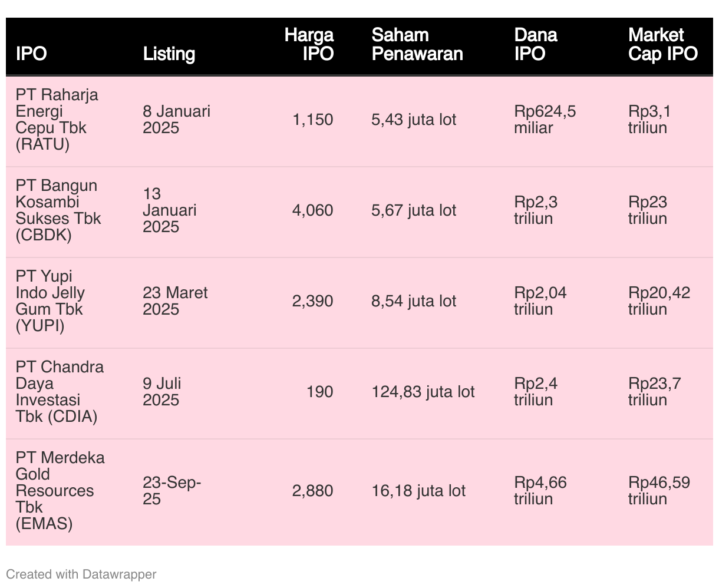Click the Dana IPO column header
This screenshot has height=588, width=719.
tap(535, 44)
